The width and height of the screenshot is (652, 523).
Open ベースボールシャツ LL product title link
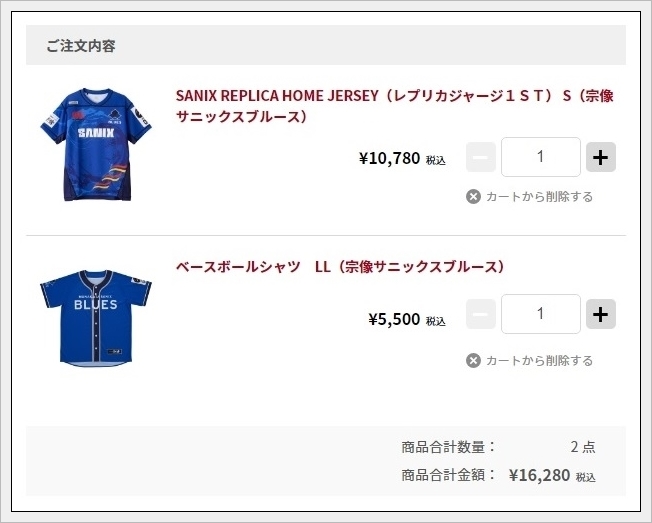pos(340,267)
